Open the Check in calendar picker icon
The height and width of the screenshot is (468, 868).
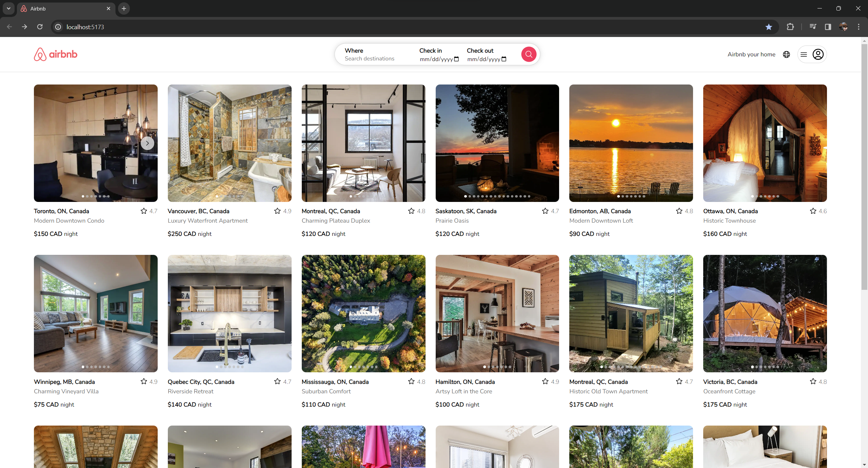coord(456,59)
